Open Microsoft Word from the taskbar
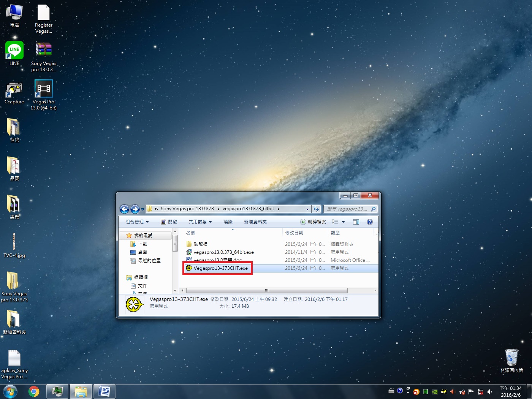The width and height of the screenshot is (532, 399). pos(104,391)
